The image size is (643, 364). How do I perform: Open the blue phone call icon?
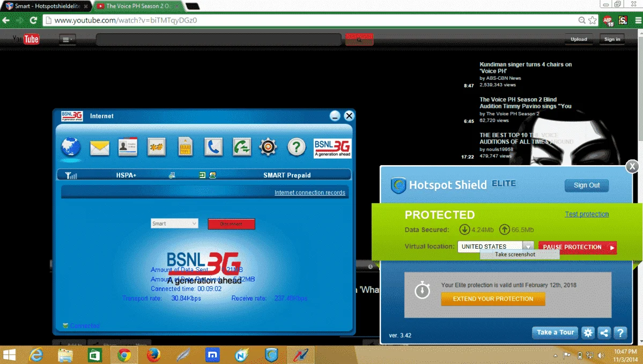(x=213, y=147)
